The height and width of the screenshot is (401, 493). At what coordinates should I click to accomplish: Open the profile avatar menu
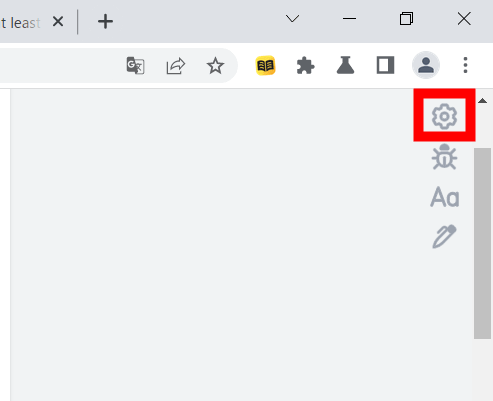pos(426,65)
